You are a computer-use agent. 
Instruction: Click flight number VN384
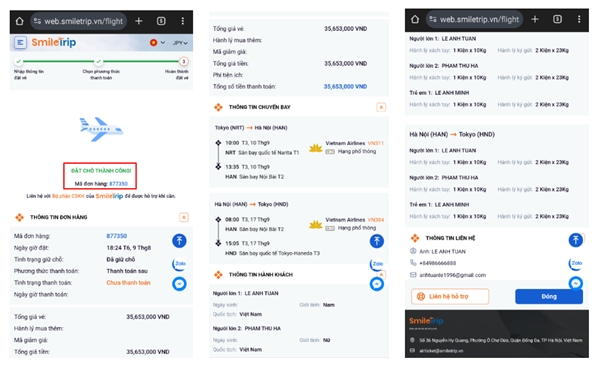[376, 220]
